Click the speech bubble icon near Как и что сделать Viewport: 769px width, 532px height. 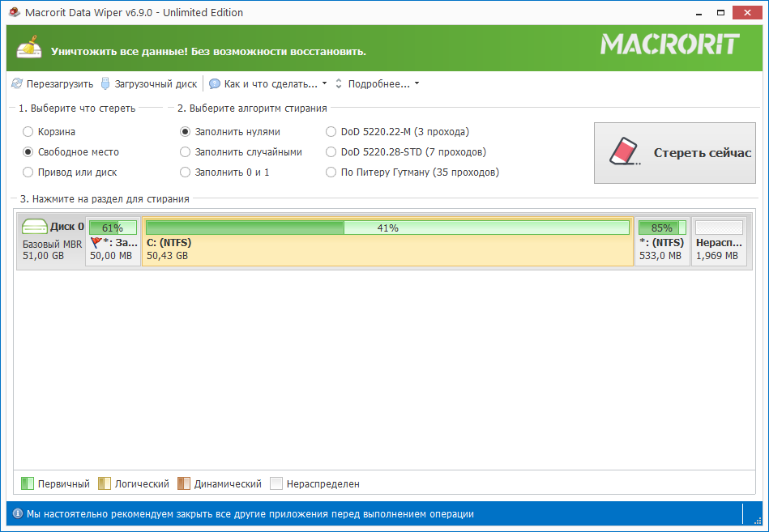click(214, 83)
